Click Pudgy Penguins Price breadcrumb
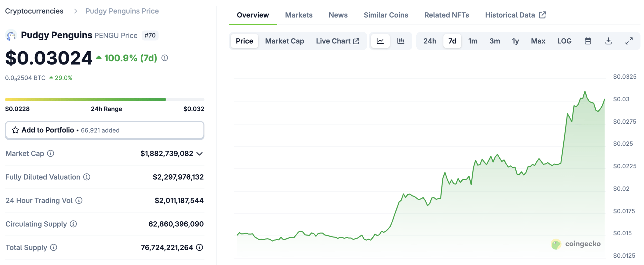 [122, 11]
